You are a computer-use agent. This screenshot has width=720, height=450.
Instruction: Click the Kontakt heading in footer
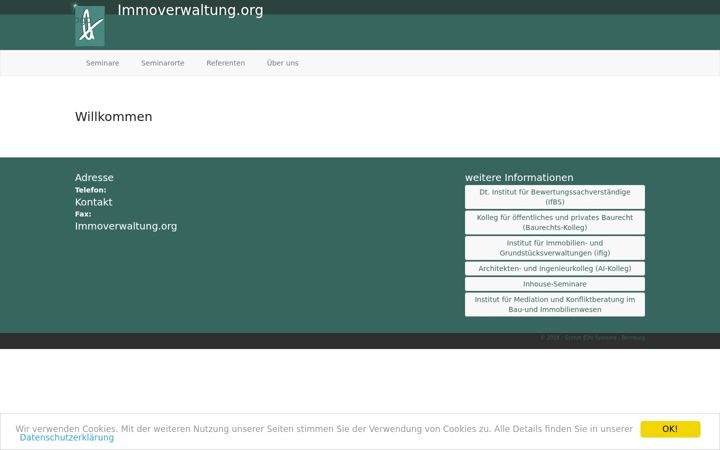click(94, 202)
